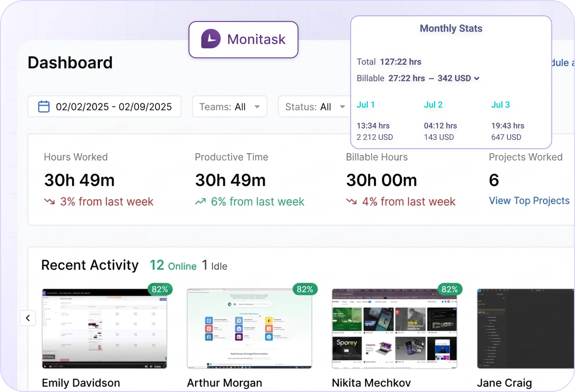Click the 82% badge on Nikita Mechkov's card

click(450, 289)
